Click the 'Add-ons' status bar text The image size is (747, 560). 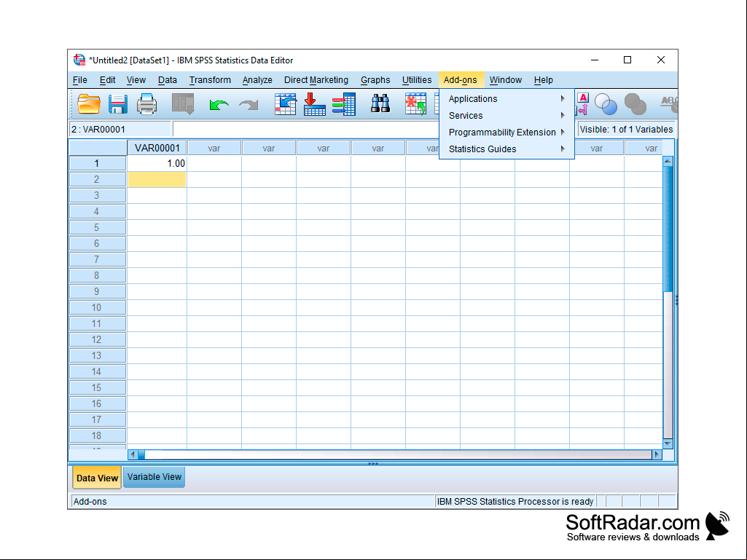tap(90, 502)
